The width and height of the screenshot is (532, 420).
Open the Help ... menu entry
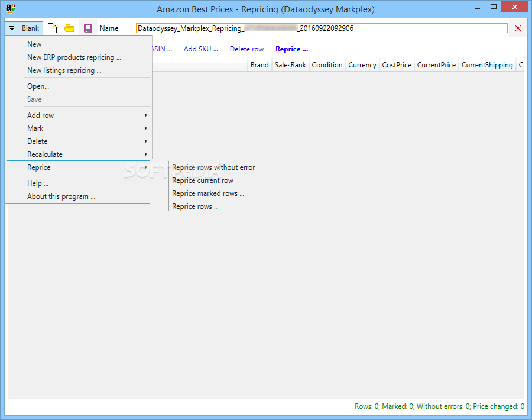pyautogui.click(x=79, y=183)
